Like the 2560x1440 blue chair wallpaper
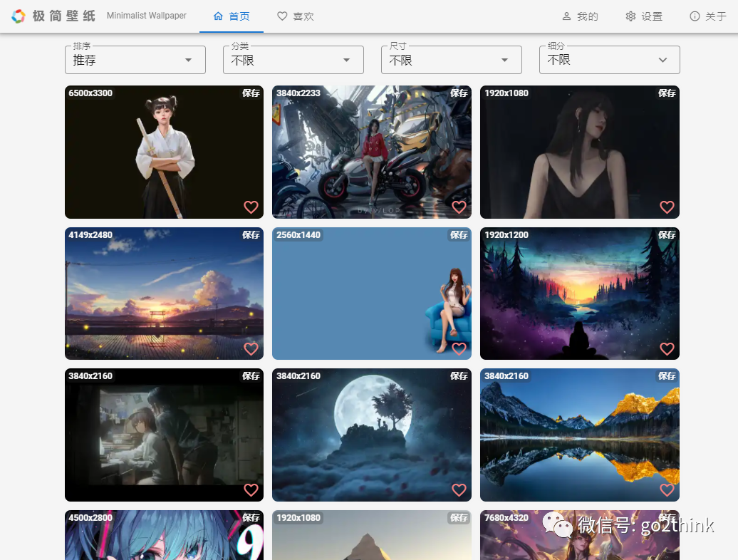 pyautogui.click(x=459, y=348)
